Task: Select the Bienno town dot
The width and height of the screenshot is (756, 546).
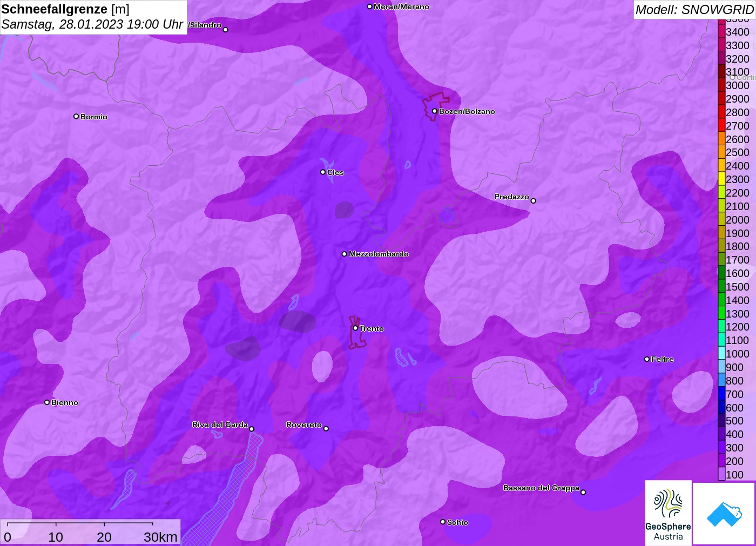Action: click(47, 402)
